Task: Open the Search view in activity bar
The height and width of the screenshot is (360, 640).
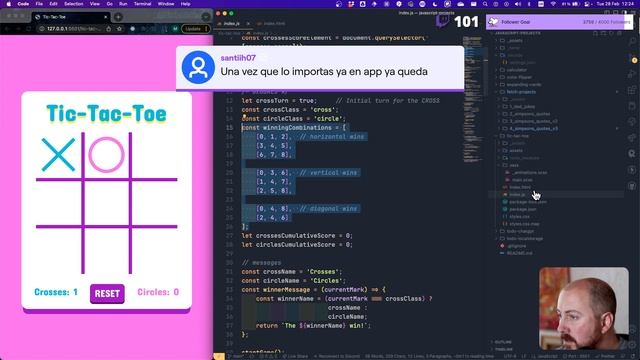Action: click(633, 42)
